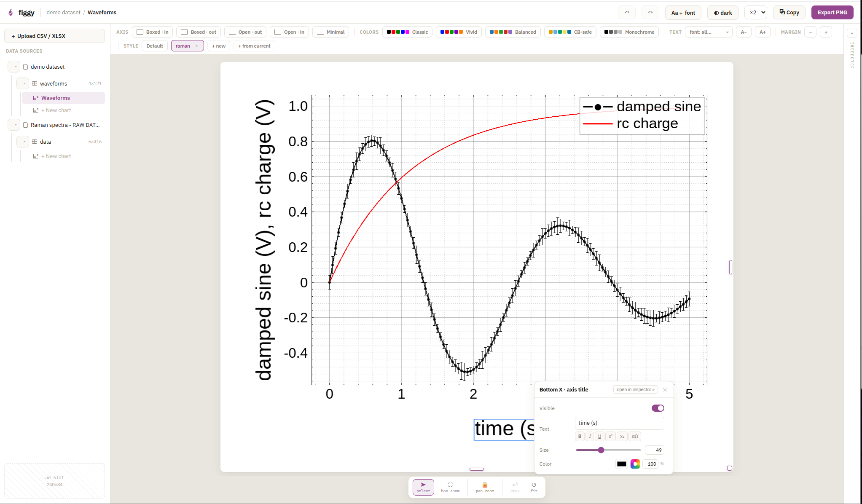Create a + new style
Screen dimensions: 862x504
click(218, 46)
